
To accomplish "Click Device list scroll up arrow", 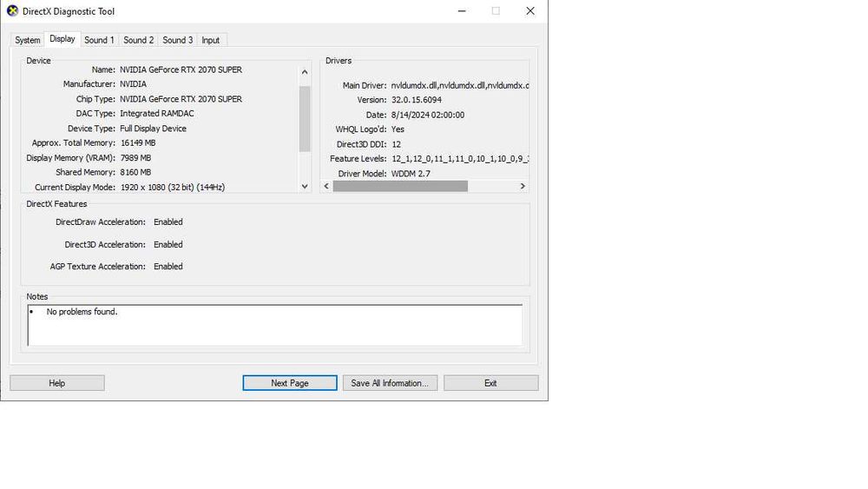I will [305, 72].
